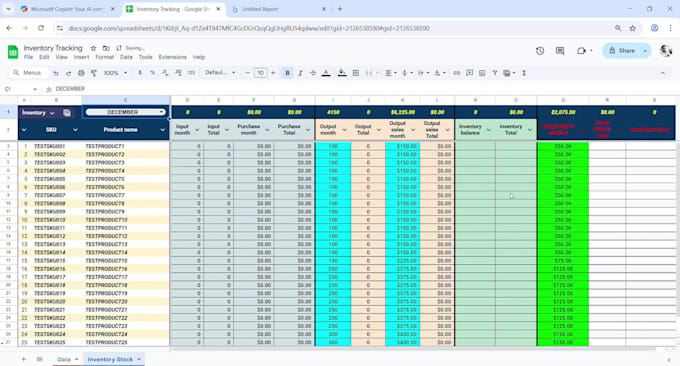Open the Format menu

coord(105,57)
